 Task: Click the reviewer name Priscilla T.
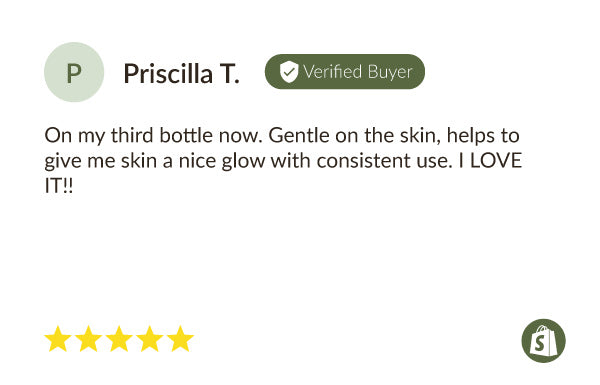click(x=181, y=73)
